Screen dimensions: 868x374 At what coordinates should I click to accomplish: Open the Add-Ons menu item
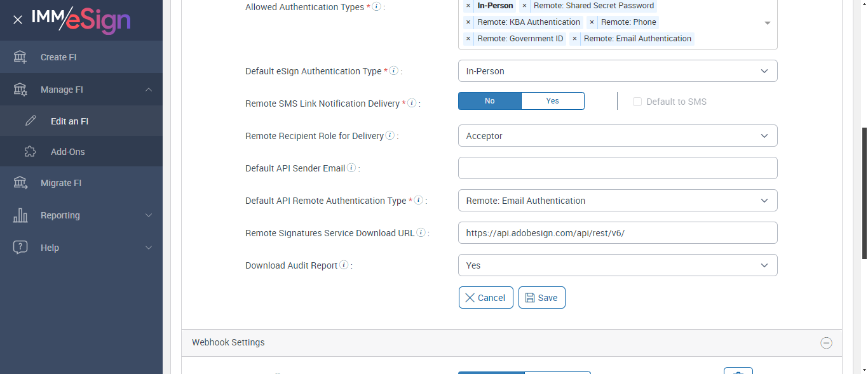pyautogui.click(x=67, y=152)
